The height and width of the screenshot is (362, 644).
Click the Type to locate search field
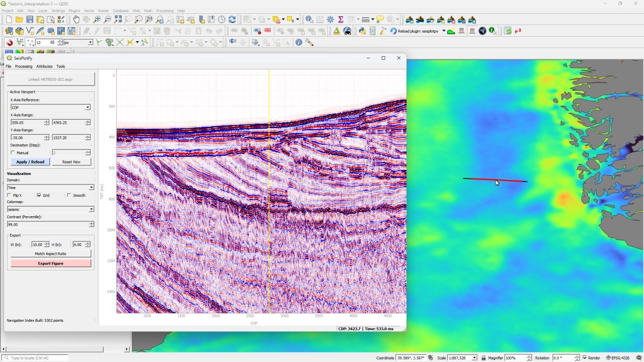click(35, 358)
